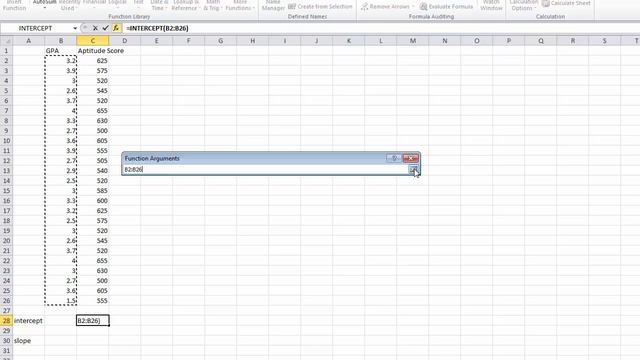
Task: Click cell C28 containing B2:B26)
Action: pyautogui.click(x=93, y=320)
